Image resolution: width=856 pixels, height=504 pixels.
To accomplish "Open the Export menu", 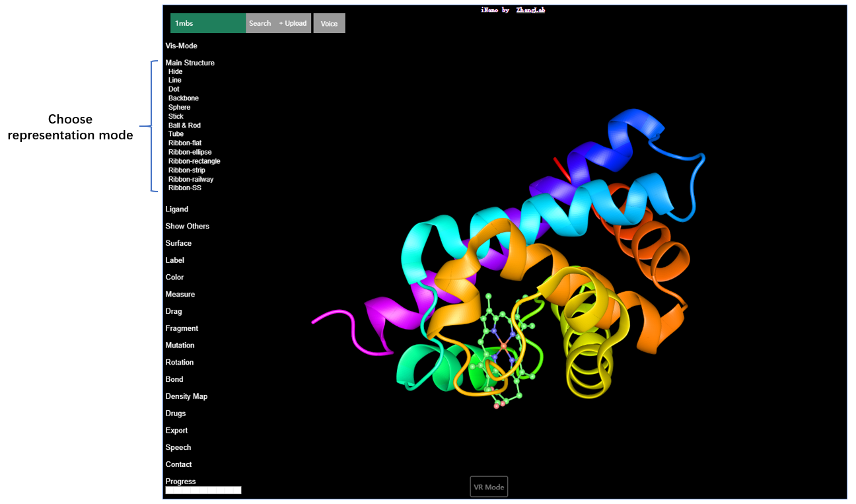I will (x=176, y=431).
